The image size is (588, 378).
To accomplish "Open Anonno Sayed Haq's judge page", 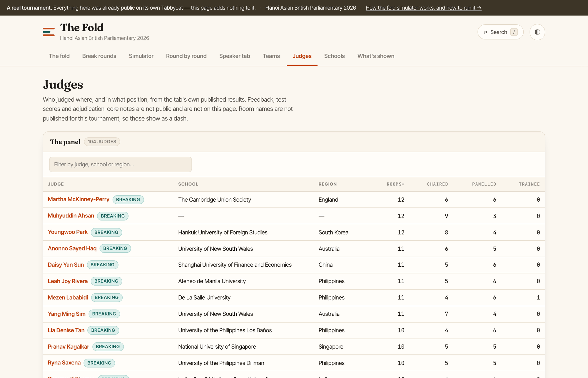I will (x=72, y=248).
